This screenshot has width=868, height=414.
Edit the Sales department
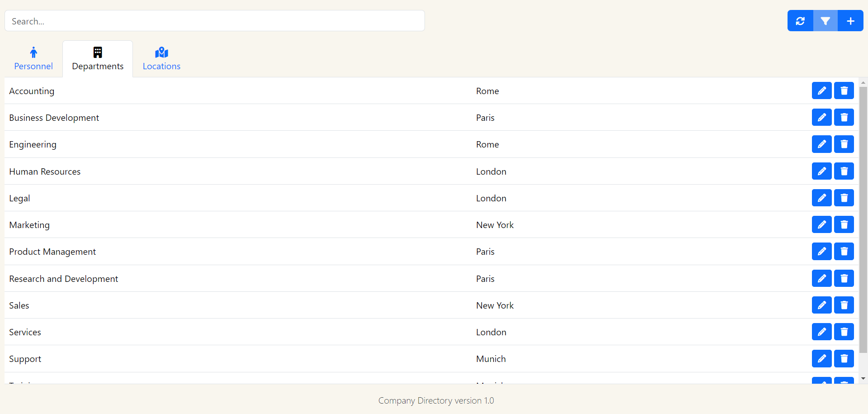[x=821, y=305]
